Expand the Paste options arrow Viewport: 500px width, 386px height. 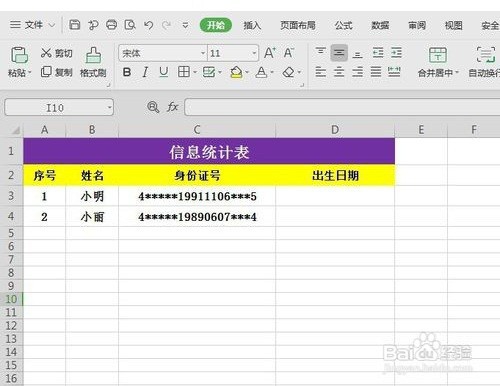[x=29, y=72]
